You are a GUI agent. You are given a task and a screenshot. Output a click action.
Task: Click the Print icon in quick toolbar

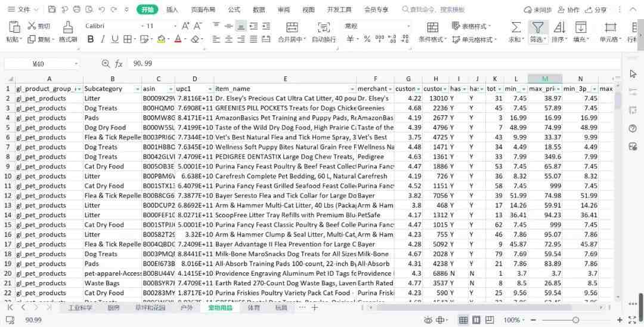pyautogui.click(x=76, y=10)
